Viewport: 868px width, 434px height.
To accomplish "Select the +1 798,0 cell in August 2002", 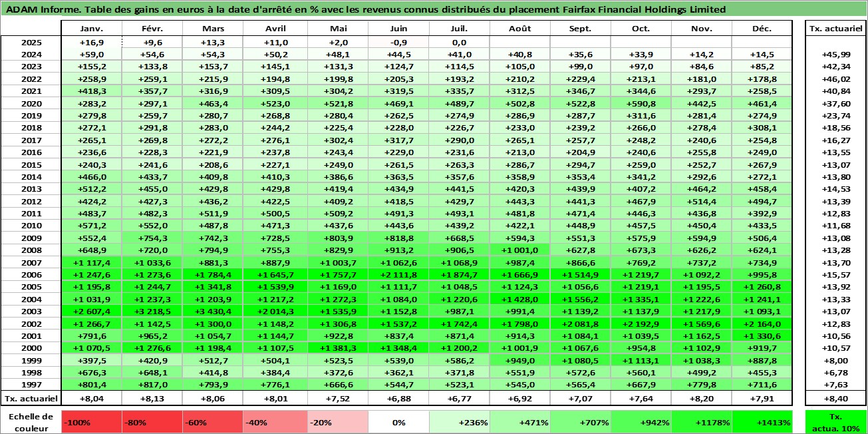I will pos(519,323).
